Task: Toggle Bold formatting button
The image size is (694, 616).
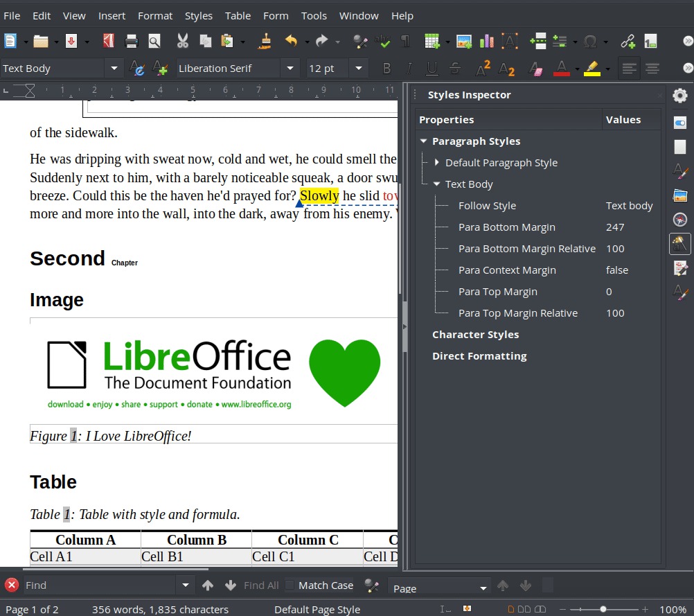Action: (x=386, y=68)
